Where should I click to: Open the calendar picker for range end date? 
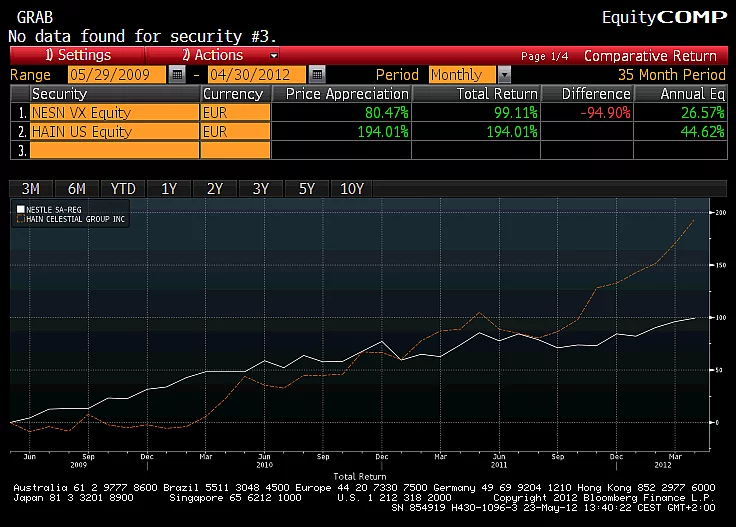[317, 75]
